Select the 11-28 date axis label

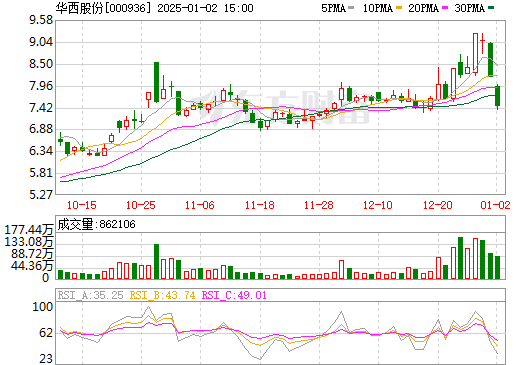[319, 205]
